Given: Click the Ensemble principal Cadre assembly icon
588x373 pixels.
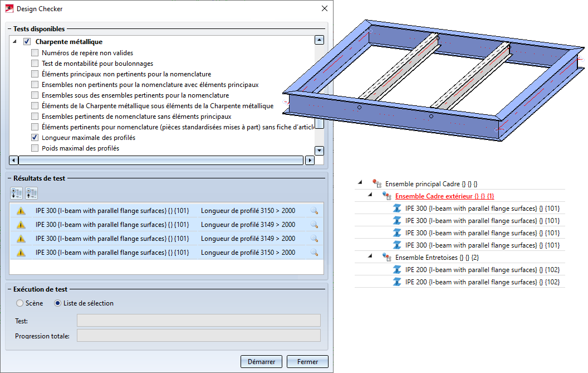Looking at the screenshot, I should pyautogui.click(x=377, y=183).
